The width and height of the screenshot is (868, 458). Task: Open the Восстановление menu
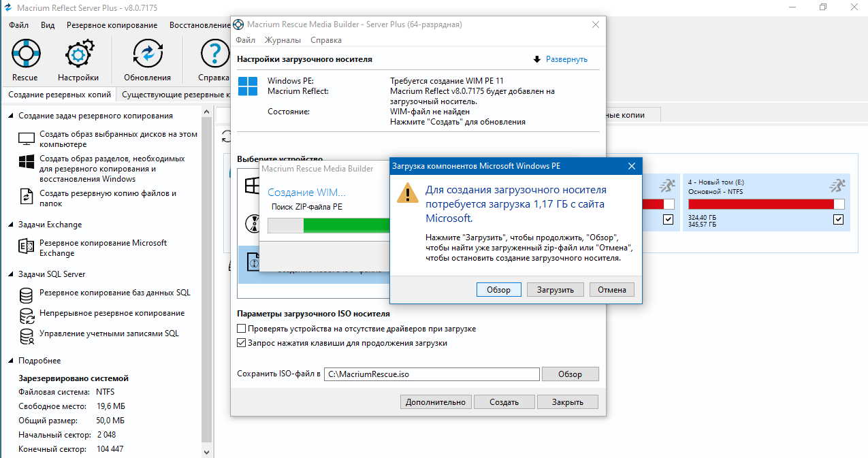[x=200, y=25]
